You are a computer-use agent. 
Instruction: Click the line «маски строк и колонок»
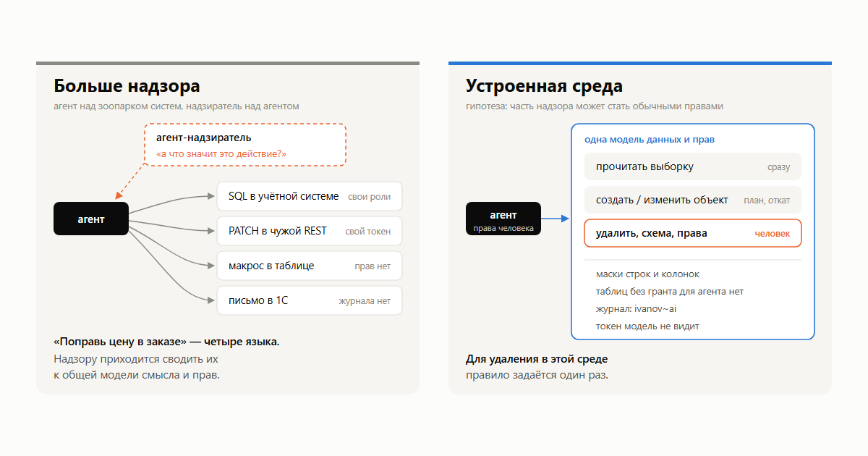[647, 274]
